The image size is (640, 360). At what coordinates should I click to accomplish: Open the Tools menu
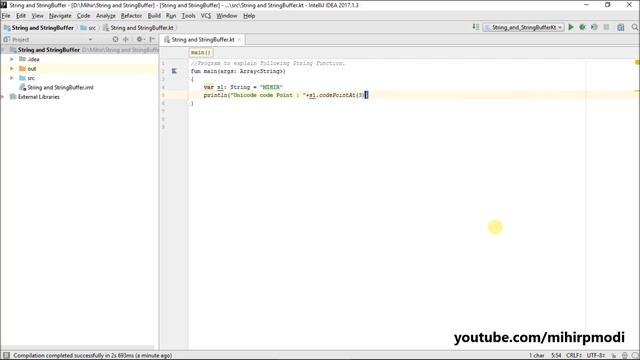point(188,16)
